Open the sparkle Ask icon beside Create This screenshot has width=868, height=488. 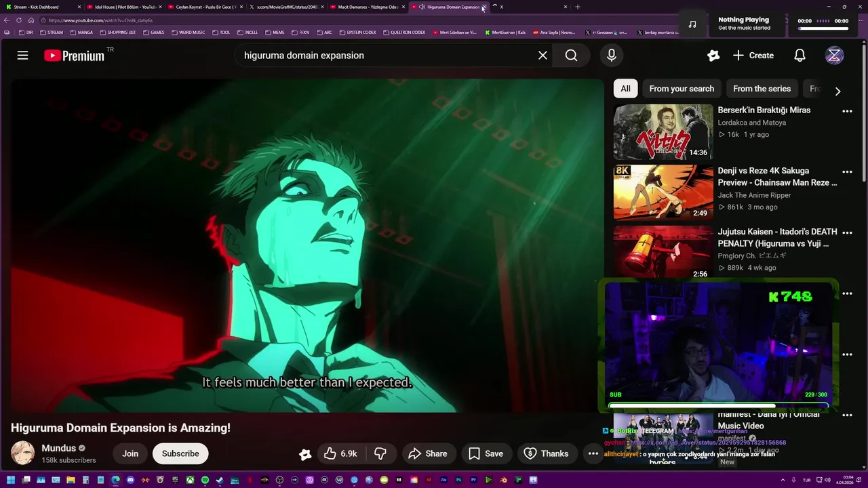713,56
